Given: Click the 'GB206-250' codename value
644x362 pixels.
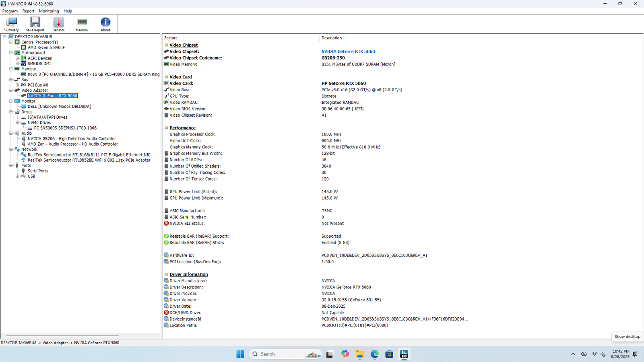Looking at the screenshot, I should coord(333,58).
